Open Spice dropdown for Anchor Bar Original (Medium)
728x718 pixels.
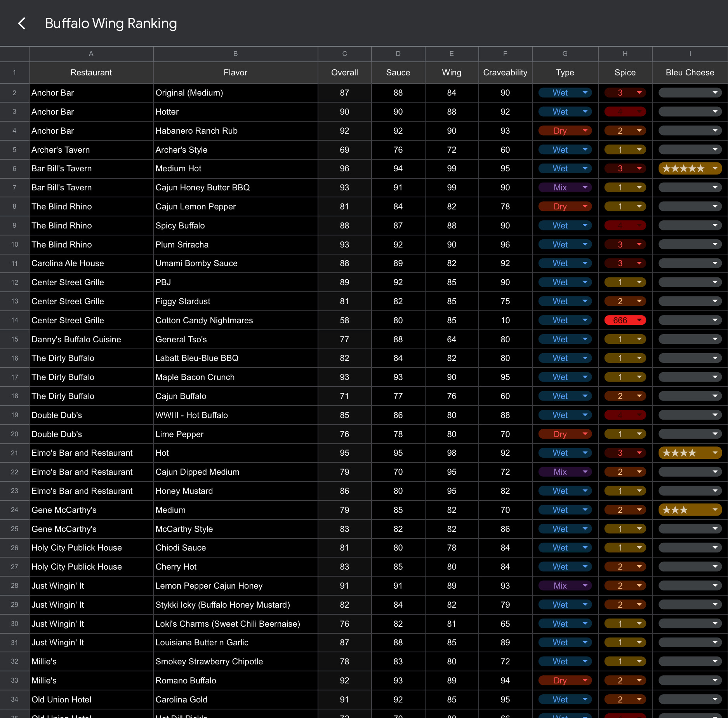pyautogui.click(x=625, y=93)
